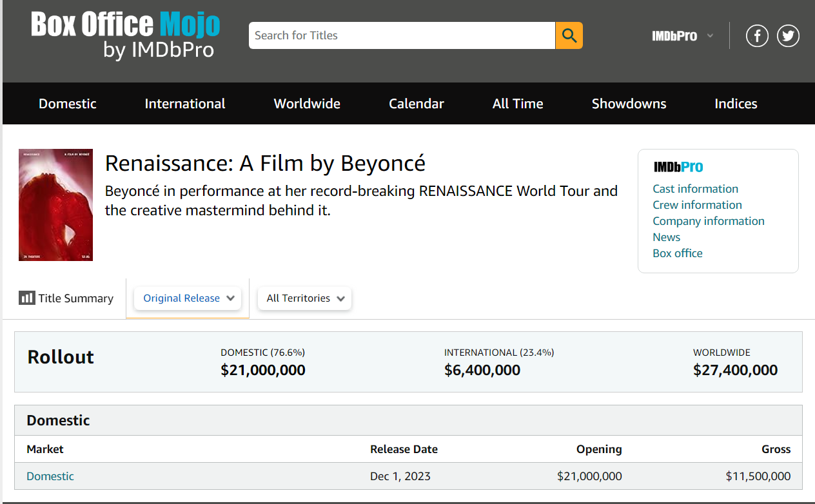Open the Domestic navigation menu
This screenshot has height=504, width=815.
(68, 104)
